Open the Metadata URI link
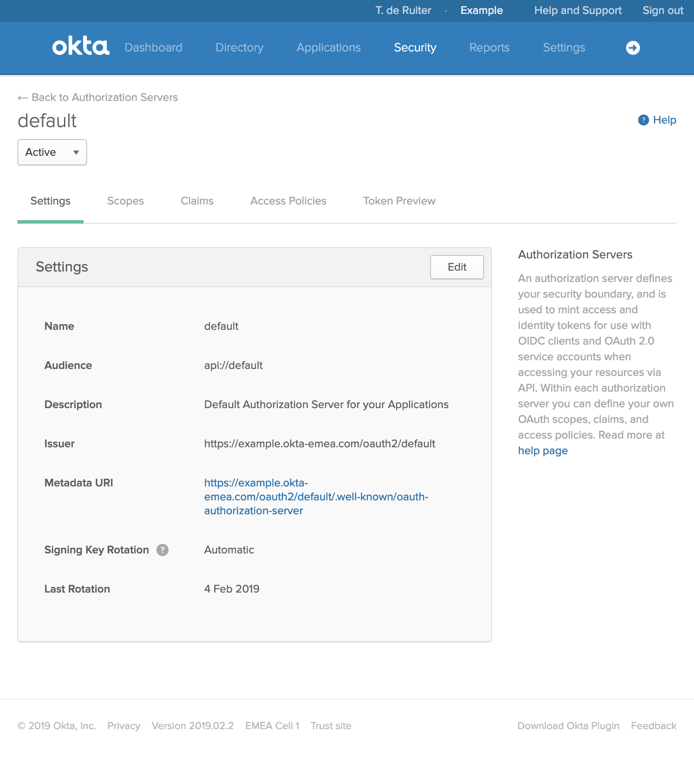Image resolution: width=694 pixels, height=784 pixels. coord(316,497)
